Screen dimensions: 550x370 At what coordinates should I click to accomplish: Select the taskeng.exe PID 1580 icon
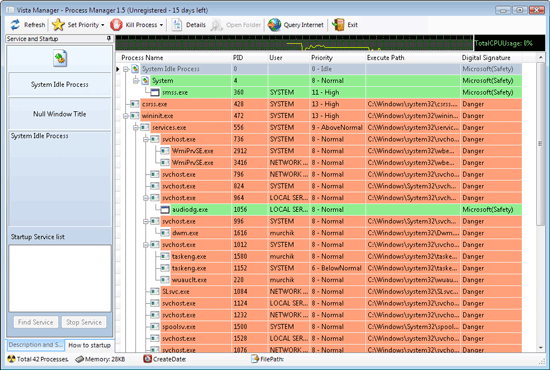point(165,256)
